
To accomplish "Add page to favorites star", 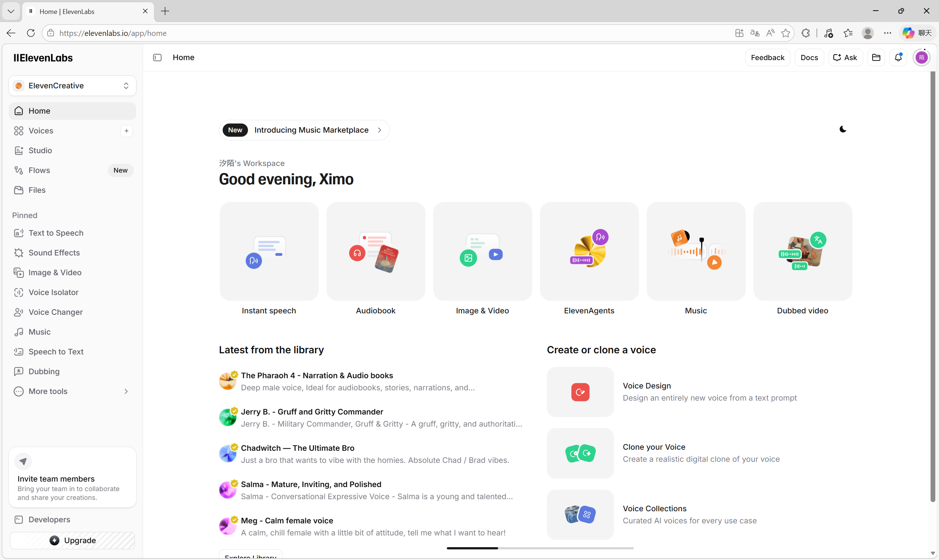I will click(x=786, y=33).
